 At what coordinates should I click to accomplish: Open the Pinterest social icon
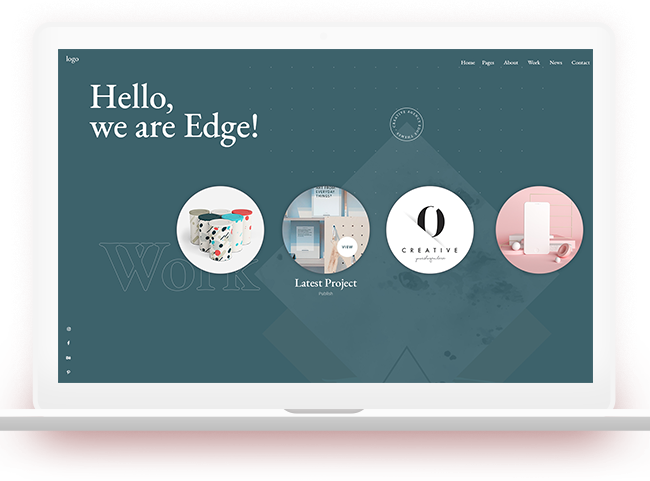[x=69, y=372]
